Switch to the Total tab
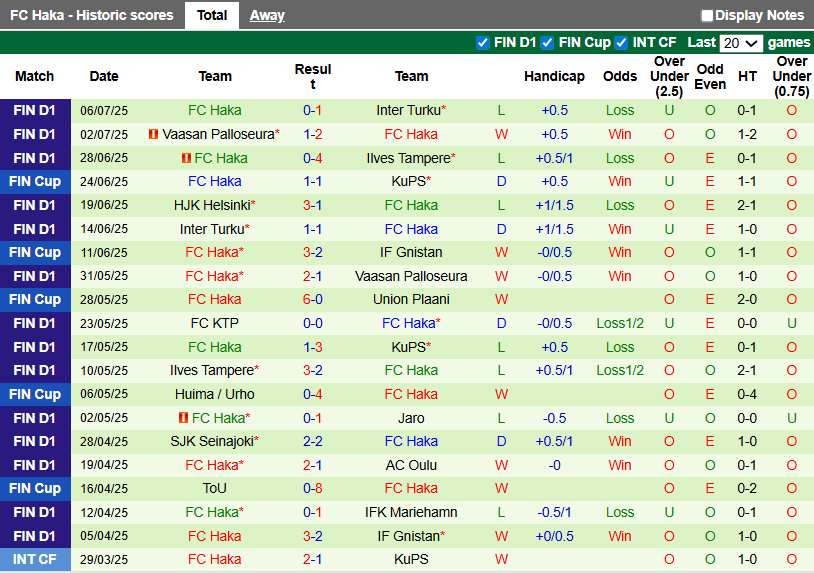Image resolution: width=814 pixels, height=573 pixels. coord(212,16)
